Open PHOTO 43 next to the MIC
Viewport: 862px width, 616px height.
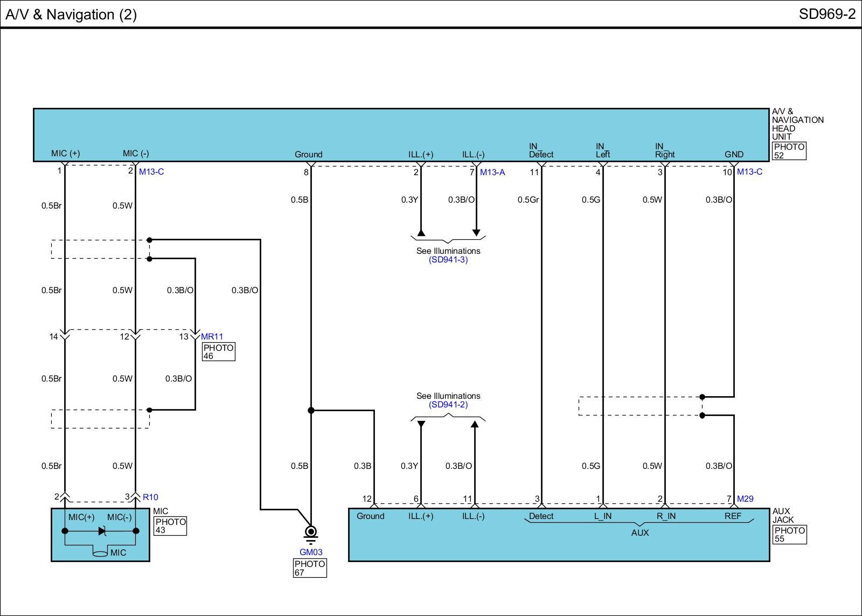[170, 526]
